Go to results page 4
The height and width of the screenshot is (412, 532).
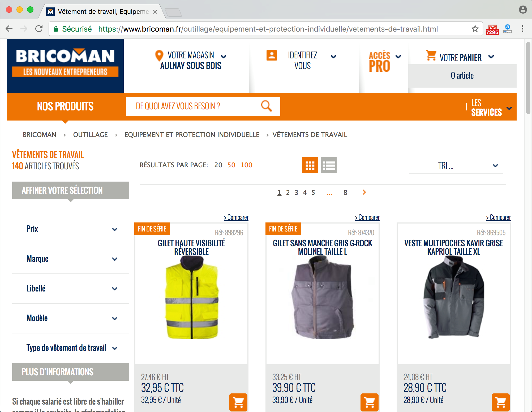click(x=305, y=192)
